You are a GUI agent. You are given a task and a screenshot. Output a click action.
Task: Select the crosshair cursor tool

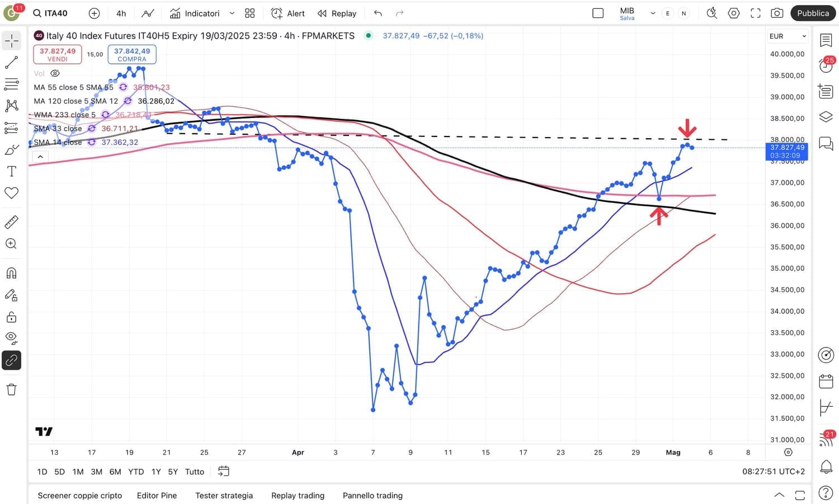12,41
